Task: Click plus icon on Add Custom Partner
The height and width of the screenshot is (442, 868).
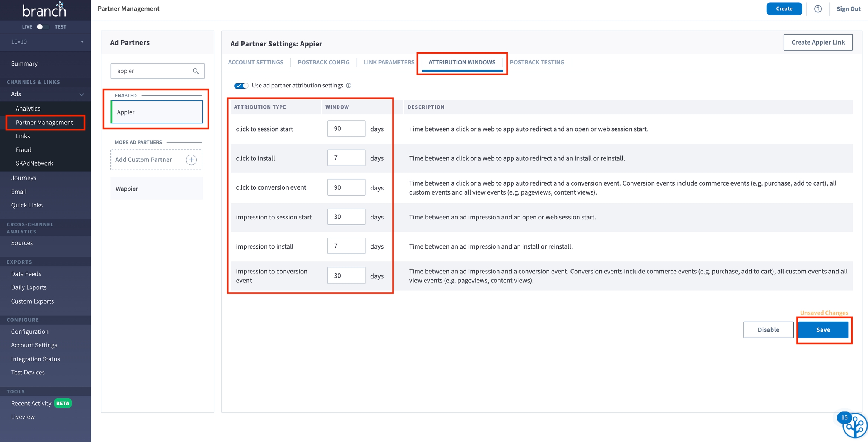Action: [191, 160]
